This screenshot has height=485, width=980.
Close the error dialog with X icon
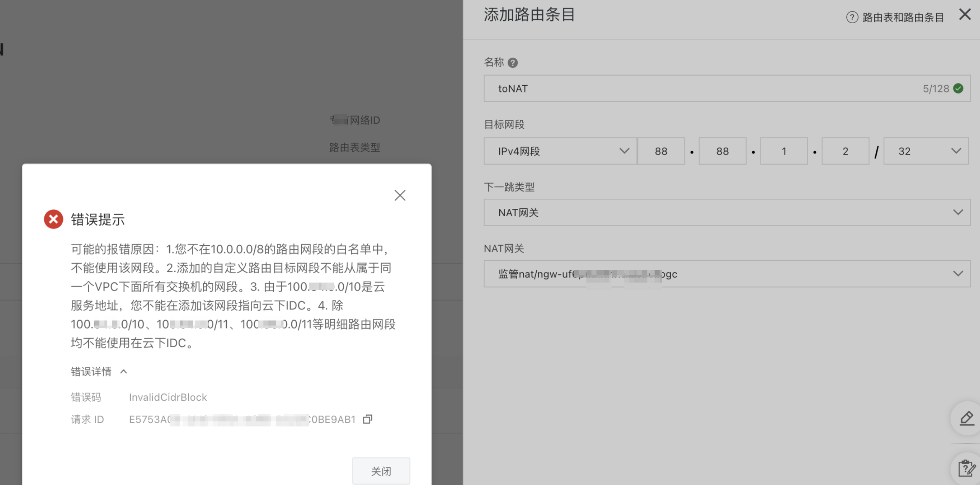pyautogui.click(x=400, y=195)
